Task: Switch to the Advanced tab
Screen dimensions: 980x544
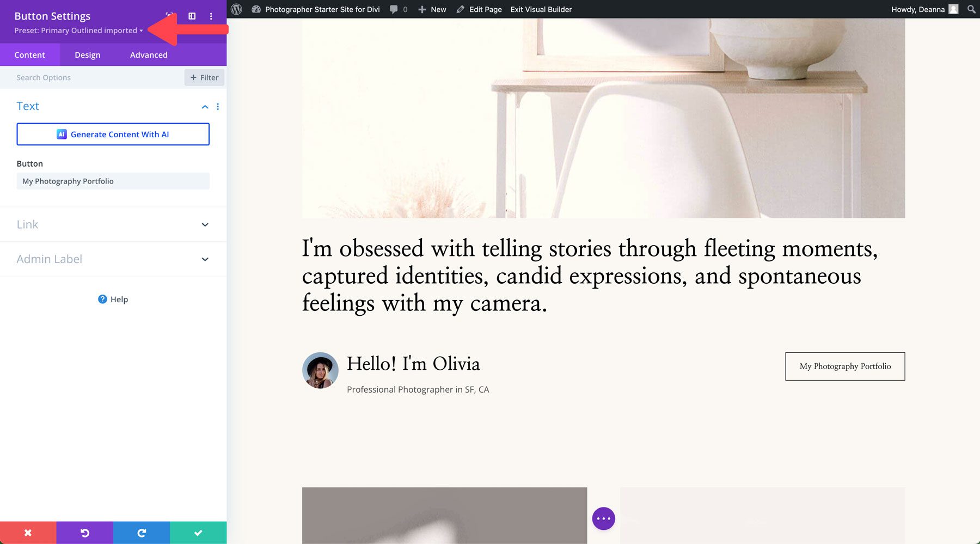Action: [148, 54]
